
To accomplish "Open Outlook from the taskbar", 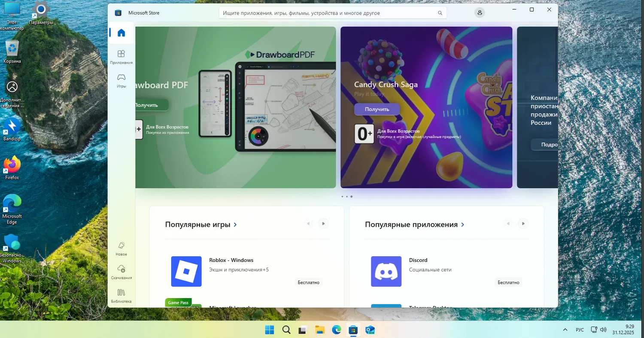I will (x=370, y=330).
